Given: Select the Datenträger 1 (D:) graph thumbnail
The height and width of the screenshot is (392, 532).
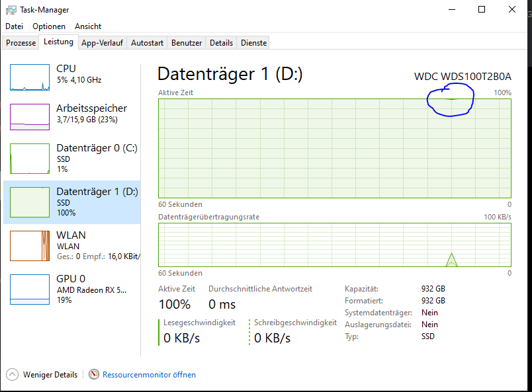Looking at the screenshot, I should [30, 202].
